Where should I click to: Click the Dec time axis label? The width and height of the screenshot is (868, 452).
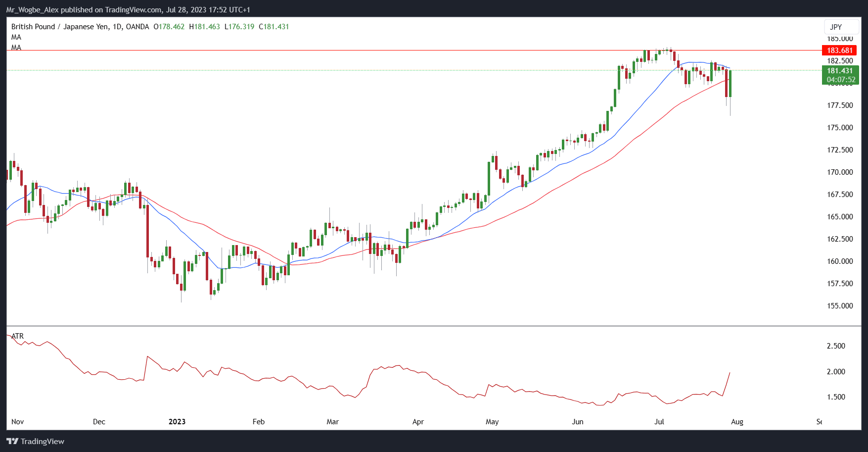(99, 421)
